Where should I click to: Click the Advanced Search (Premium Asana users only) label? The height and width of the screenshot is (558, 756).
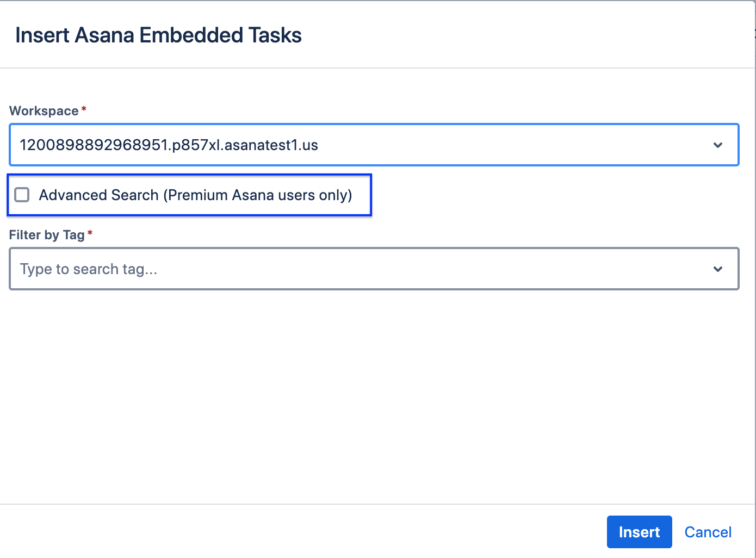click(x=195, y=195)
